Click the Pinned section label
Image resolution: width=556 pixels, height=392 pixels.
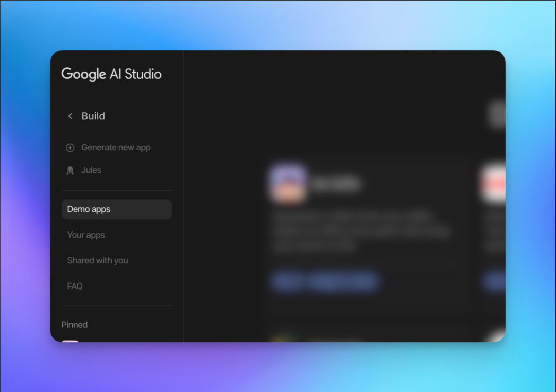(75, 325)
